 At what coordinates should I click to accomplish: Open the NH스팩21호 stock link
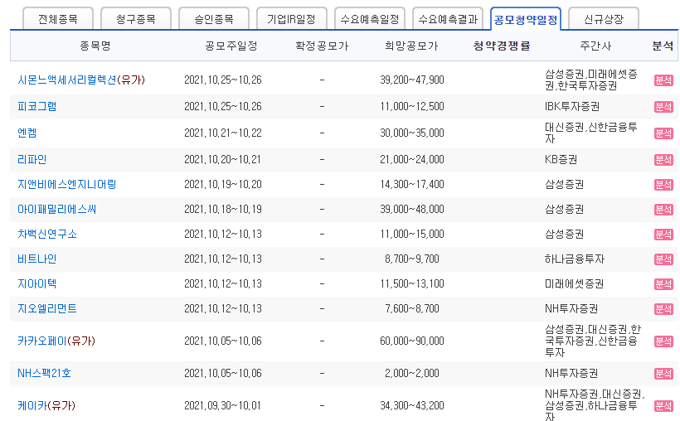pos(44,373)
